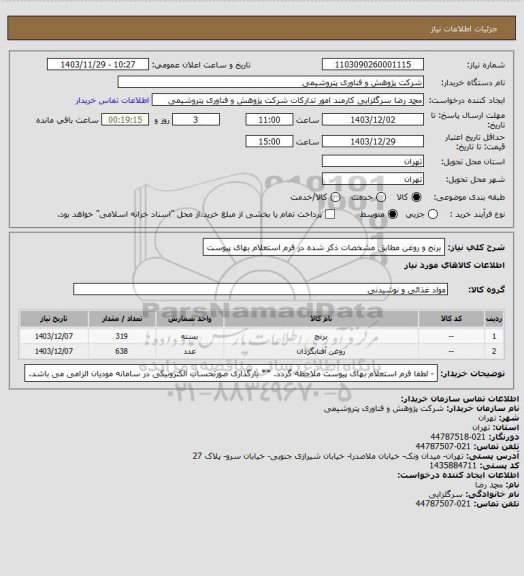Click the request creator name field
The image size is (524, 576).
click(x=288, y=100)
